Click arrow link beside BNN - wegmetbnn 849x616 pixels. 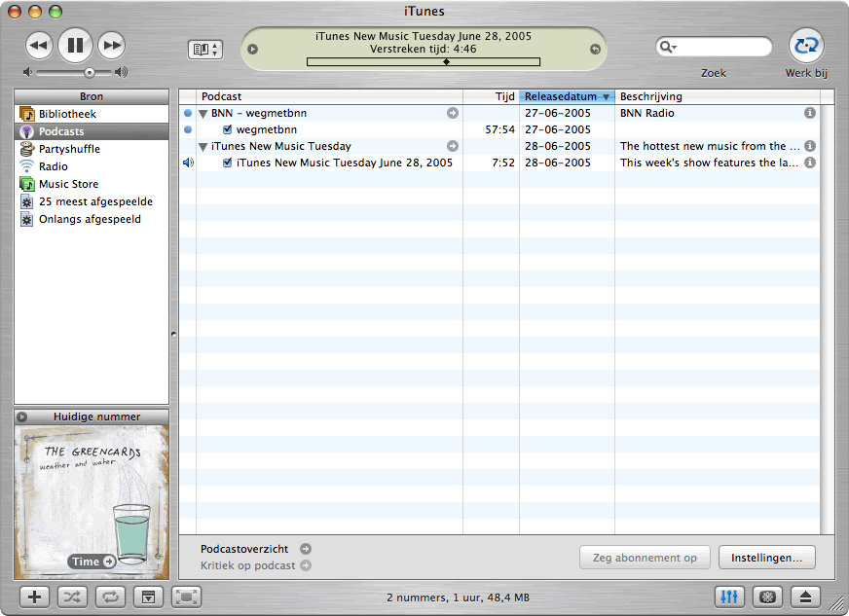[x=453, y=113]
